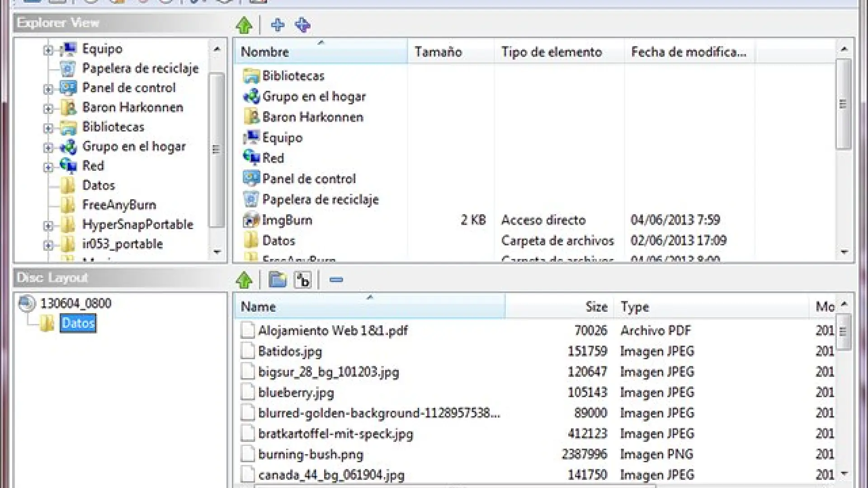
Task: Click the New Folder icon in Disc Layout
Action: [x=277, y=280]
